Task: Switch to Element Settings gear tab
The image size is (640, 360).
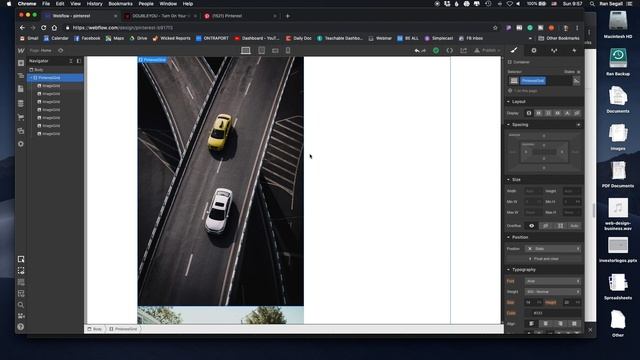Action: click(534, 51)
